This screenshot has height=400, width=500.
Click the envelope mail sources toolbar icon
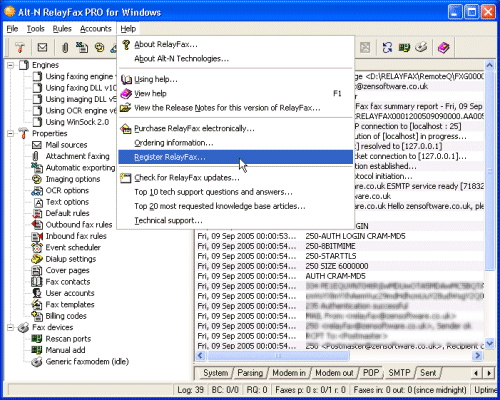(x=42, y=48)
